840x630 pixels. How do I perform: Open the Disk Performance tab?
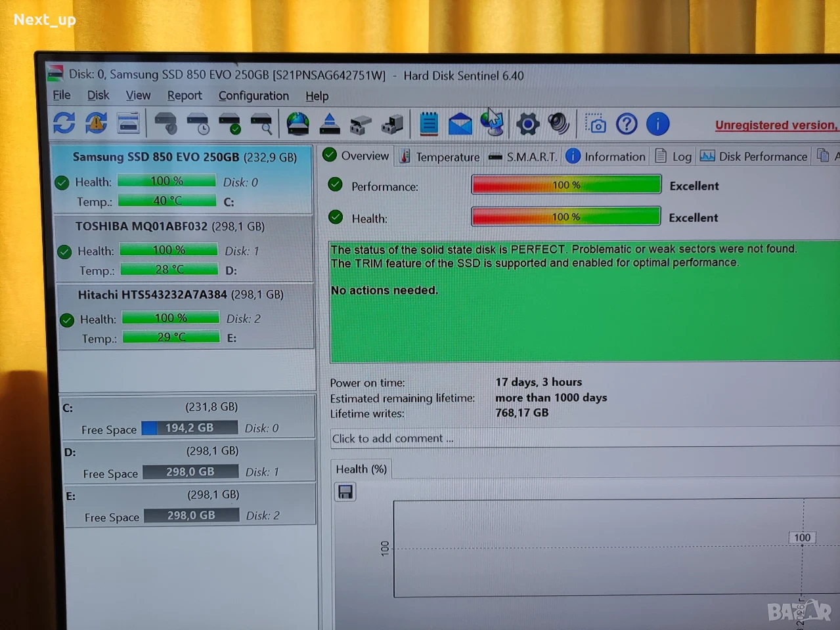pyautogui.click(x=754, y=156)
